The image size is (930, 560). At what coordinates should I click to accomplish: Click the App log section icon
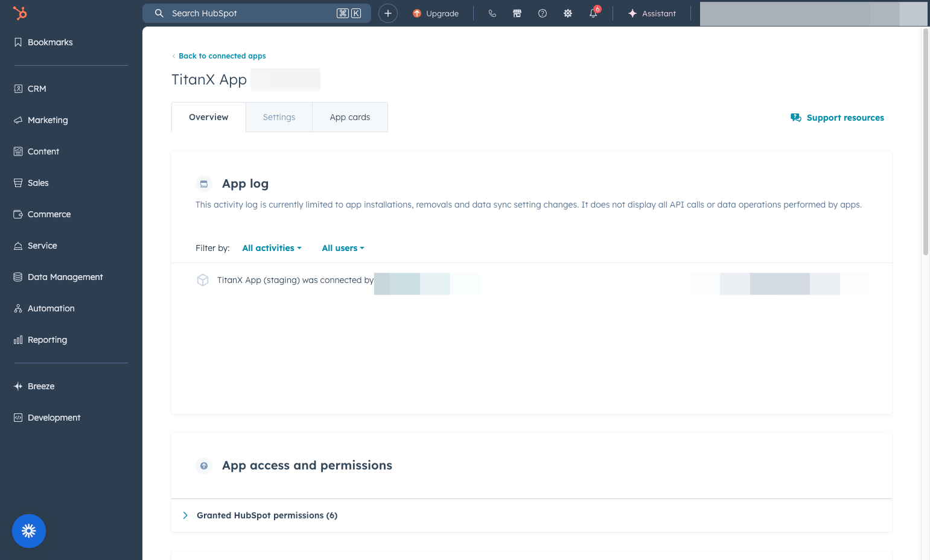[204, 184]
